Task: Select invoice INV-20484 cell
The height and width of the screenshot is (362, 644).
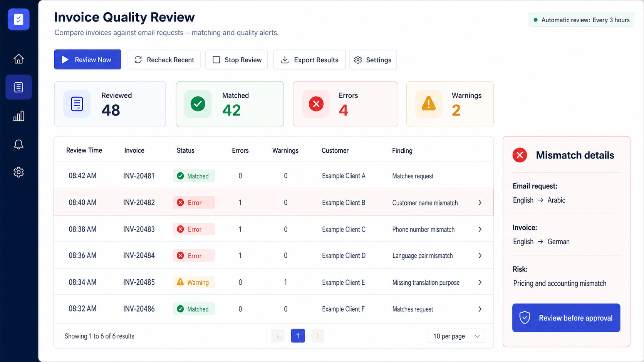Action: click(x=139, y=255)
